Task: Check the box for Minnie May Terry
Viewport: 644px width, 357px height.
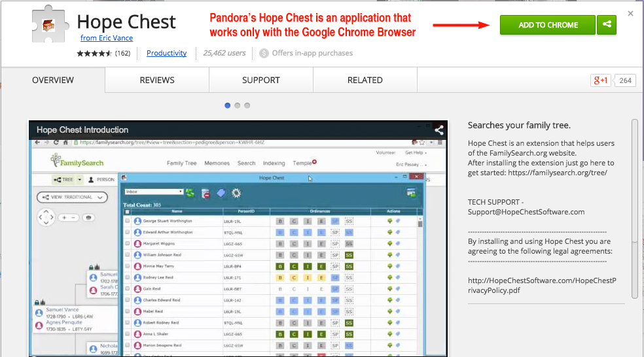Action: [128, 266]
